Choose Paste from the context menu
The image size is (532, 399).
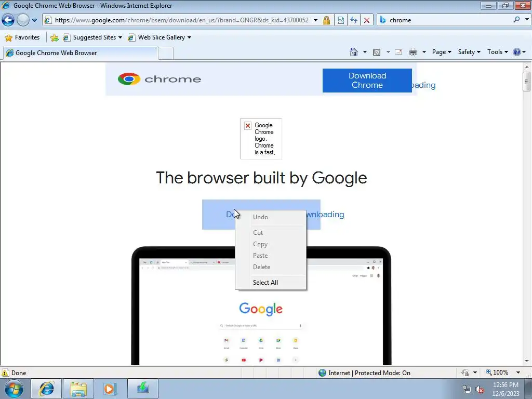(271, 256)
